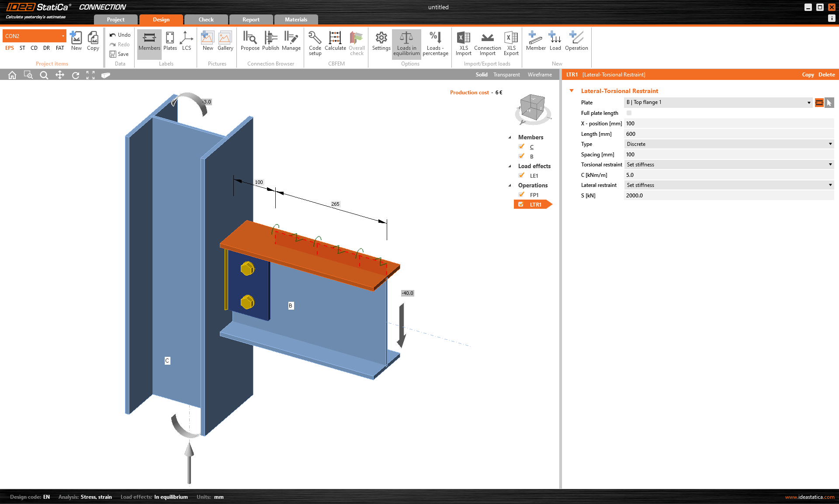This screenshot has height=504, width=839.
Task: Open the ideastatica.com link in status bar
Action: (x=809, y=497)
